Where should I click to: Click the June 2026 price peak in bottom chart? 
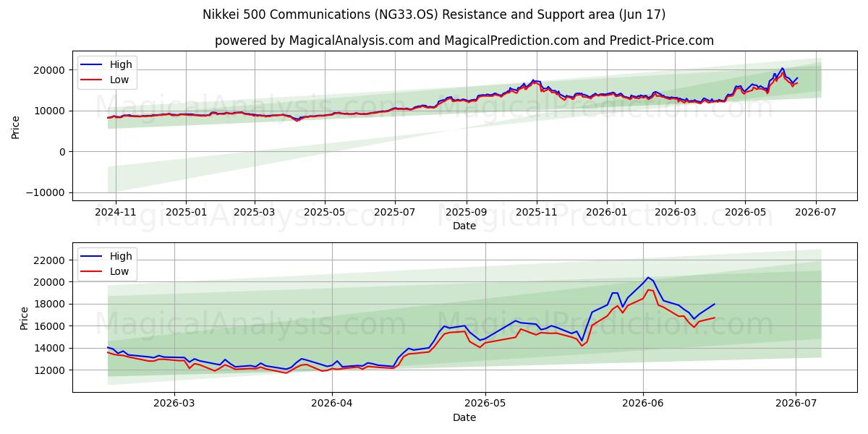[x=648, y=277]
